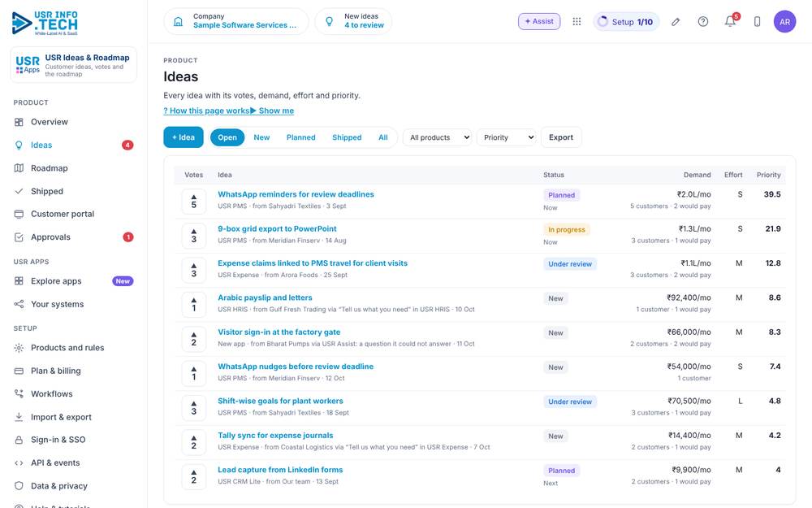The width and height of the screenshot is (812, 508).
Task: Open Lead capture from LinkedIn forms idea
Action: click(x=280, y=470)
